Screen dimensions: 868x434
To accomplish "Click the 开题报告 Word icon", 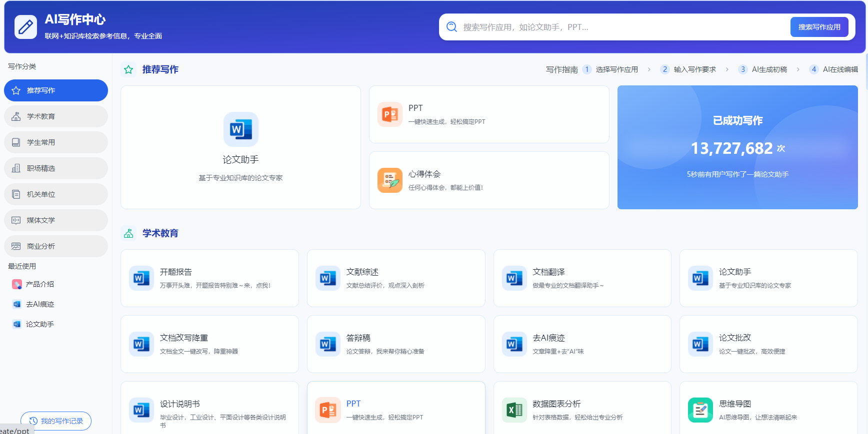I will pos(141,278).
